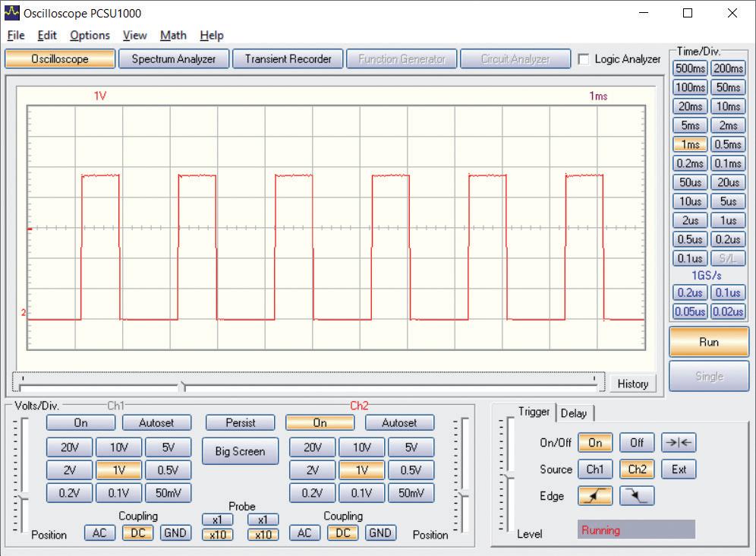Toggle Ch1 On button
The height and width of the screenshot is (556, 756).
click(80, 422)
